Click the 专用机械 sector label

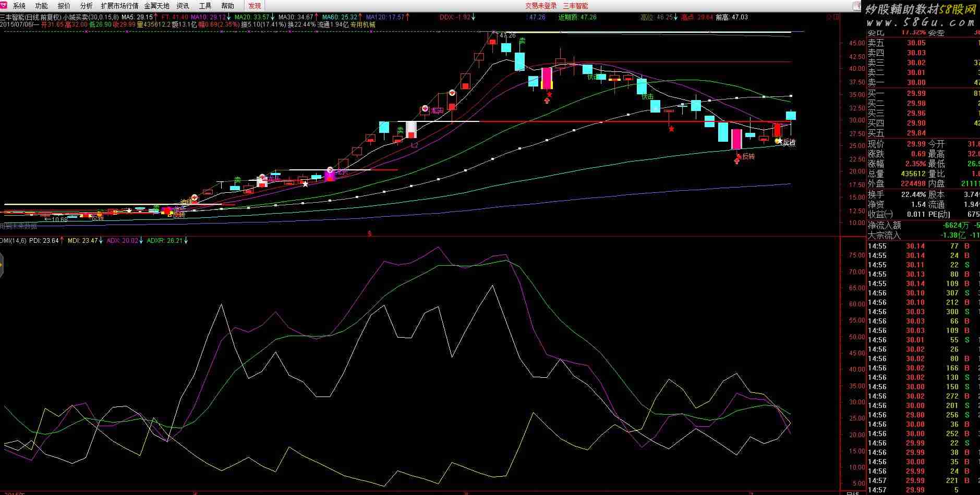pos(362,24)
